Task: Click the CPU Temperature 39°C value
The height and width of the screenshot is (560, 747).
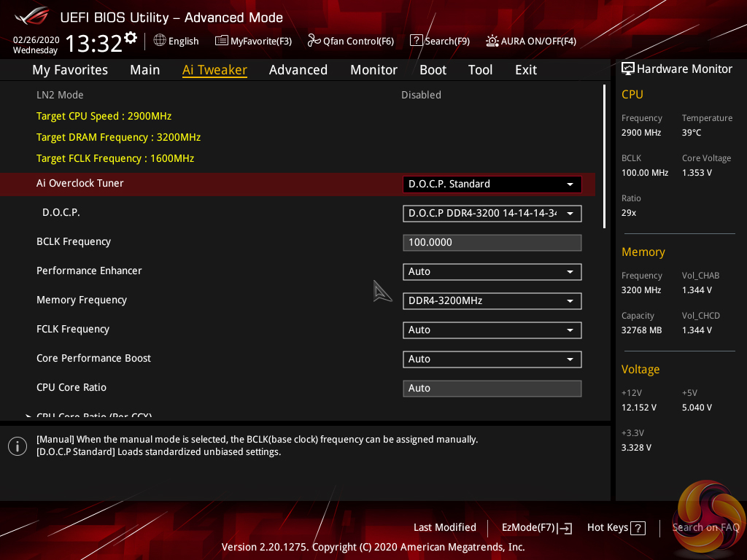Action: point(692,133)
